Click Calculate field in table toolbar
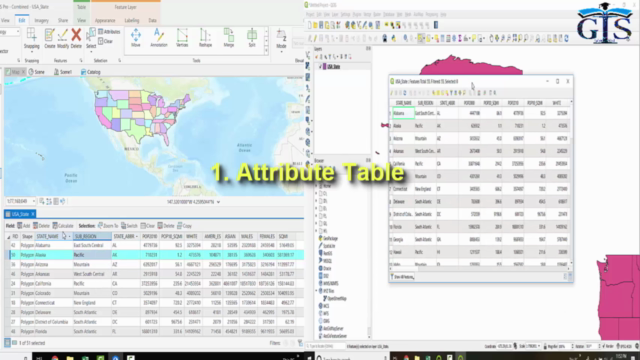This screenshot has height=360, width=640. (x=63, y=226)
